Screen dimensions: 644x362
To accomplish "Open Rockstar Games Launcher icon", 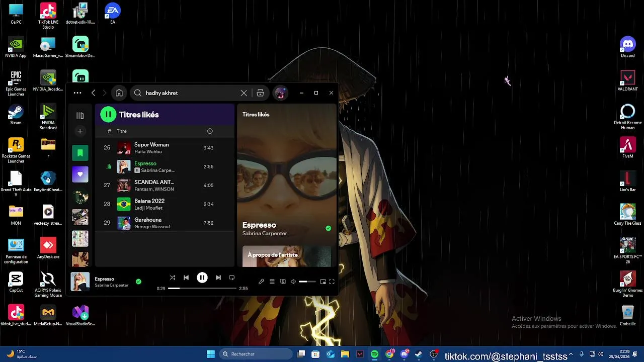I will 16,150.
